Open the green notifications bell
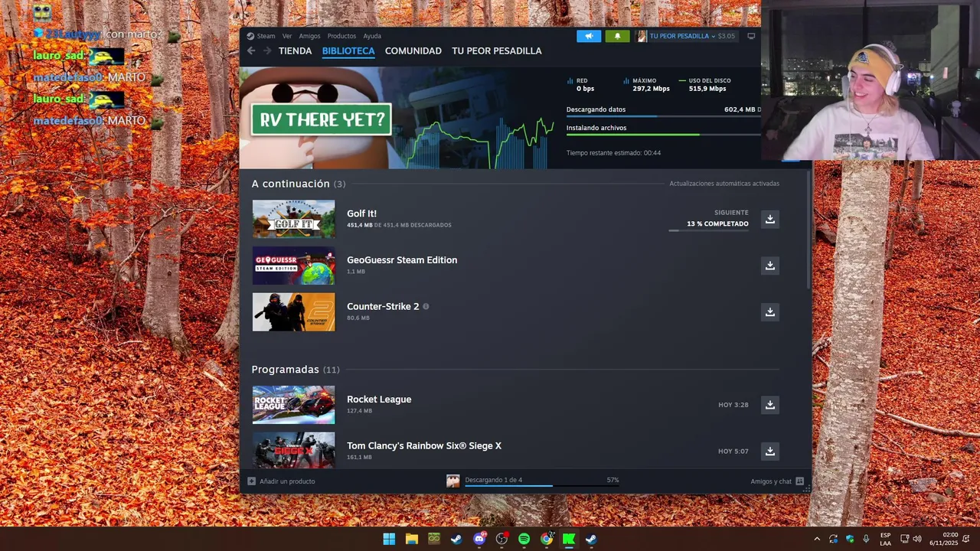Viewport: 980px width, 551px height. coord(617,36)
